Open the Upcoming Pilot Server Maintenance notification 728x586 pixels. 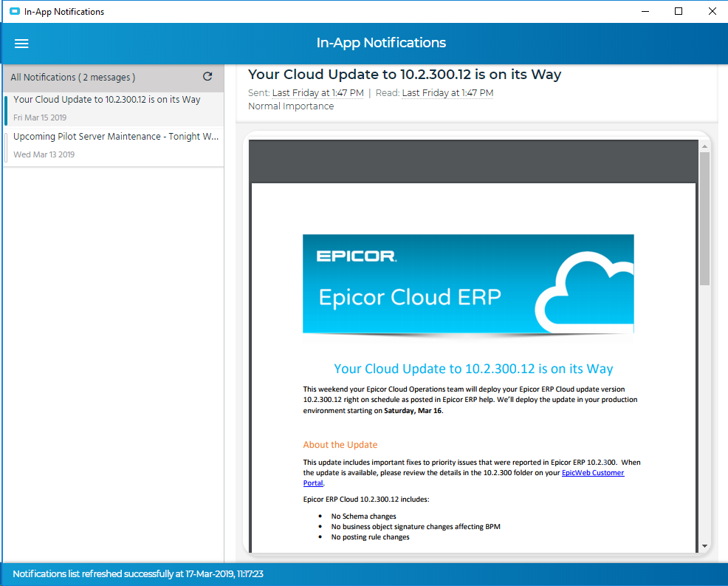pyautogui.click(x=116, y=137)
